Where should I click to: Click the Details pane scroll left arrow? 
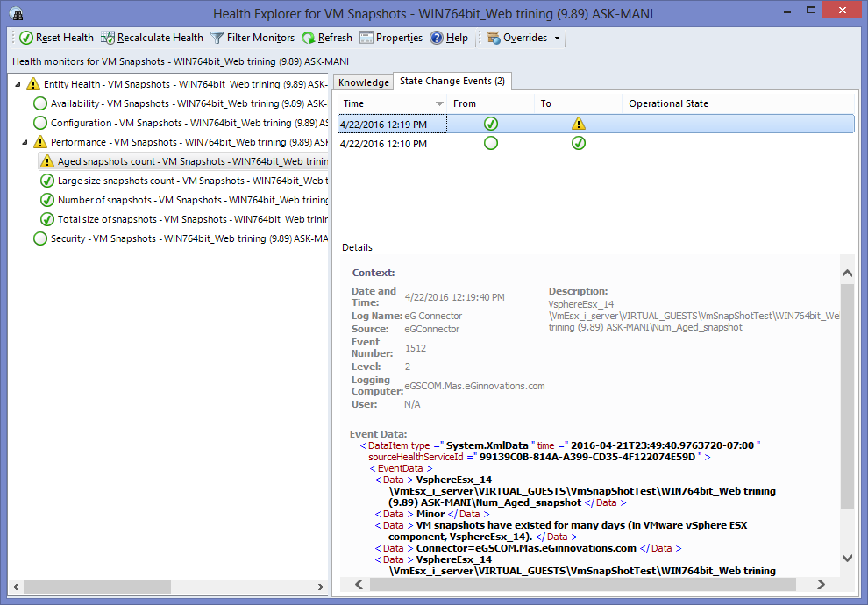pos(359,585)
